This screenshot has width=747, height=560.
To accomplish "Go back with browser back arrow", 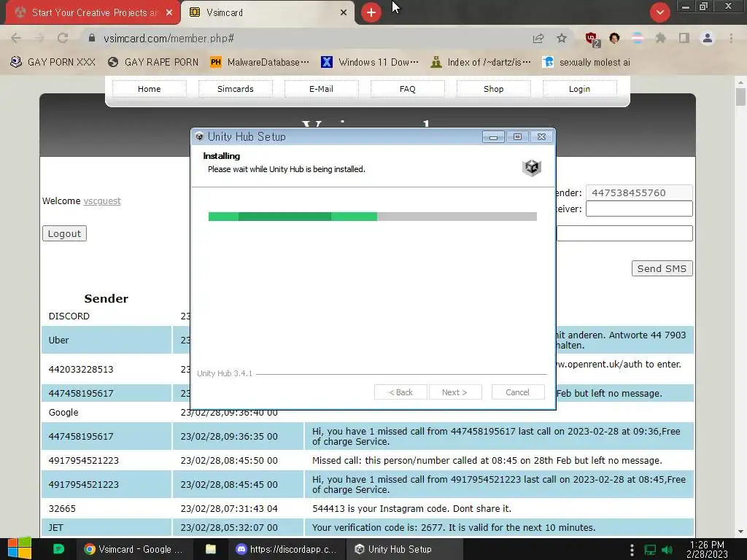I will point(16,38).
